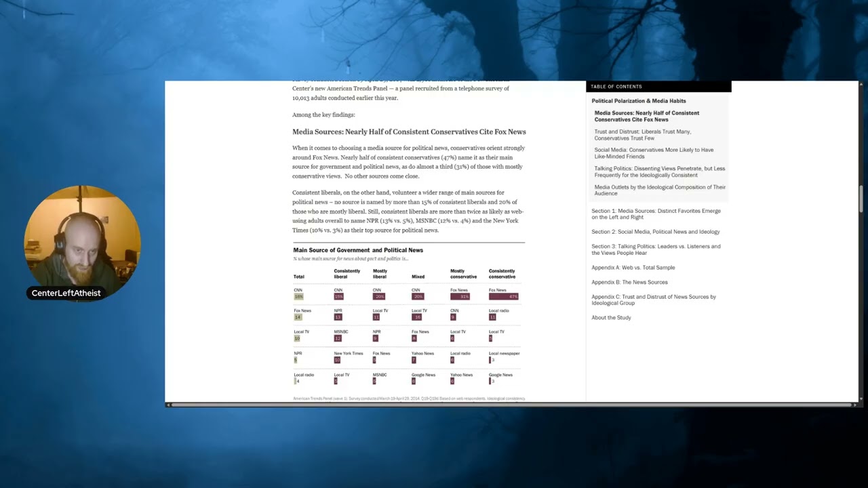This screenshot has width=868, height=488.
Task: Open 'Media Sources: Nearly Half of Consistent Conservatives' contents link
Action: (x=646, y=116)
